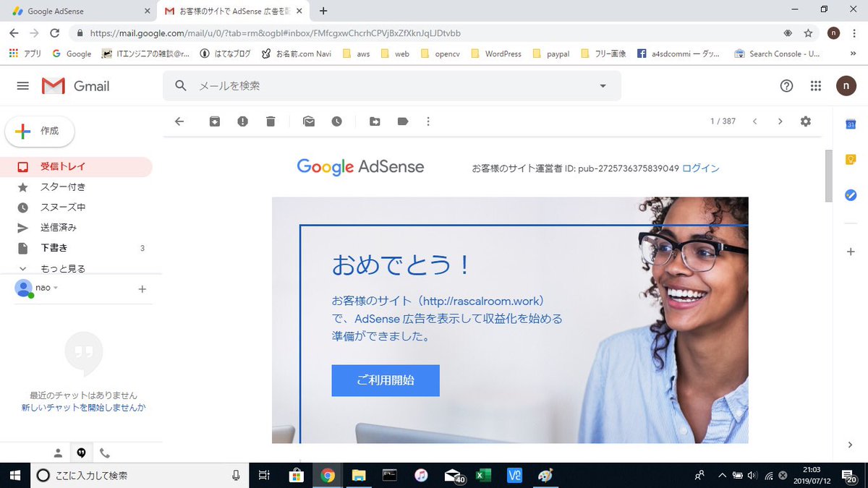
Task: Go to the older message arrow
Action: tap(780, 121)
